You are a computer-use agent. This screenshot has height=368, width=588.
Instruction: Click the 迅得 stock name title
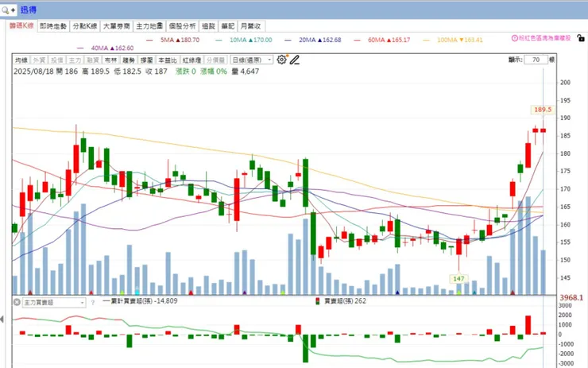tap(29, 10)
